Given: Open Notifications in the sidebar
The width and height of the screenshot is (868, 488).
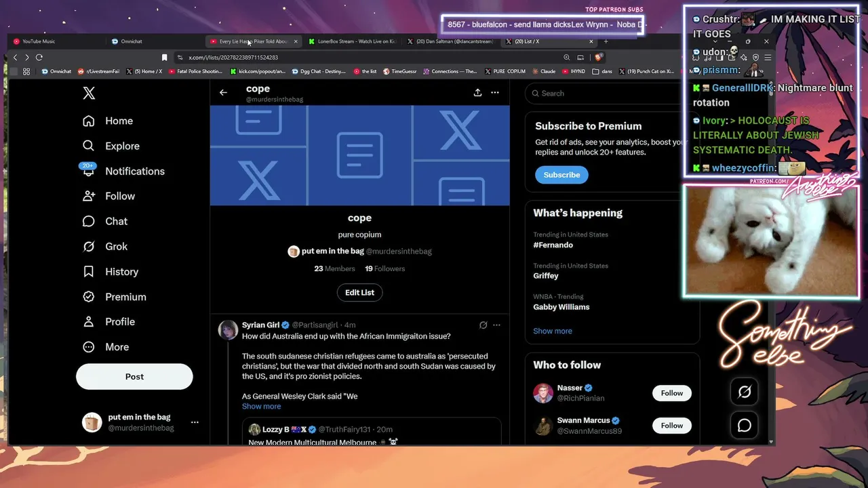Looking at the screenshot, I should [x=123, y=171].
